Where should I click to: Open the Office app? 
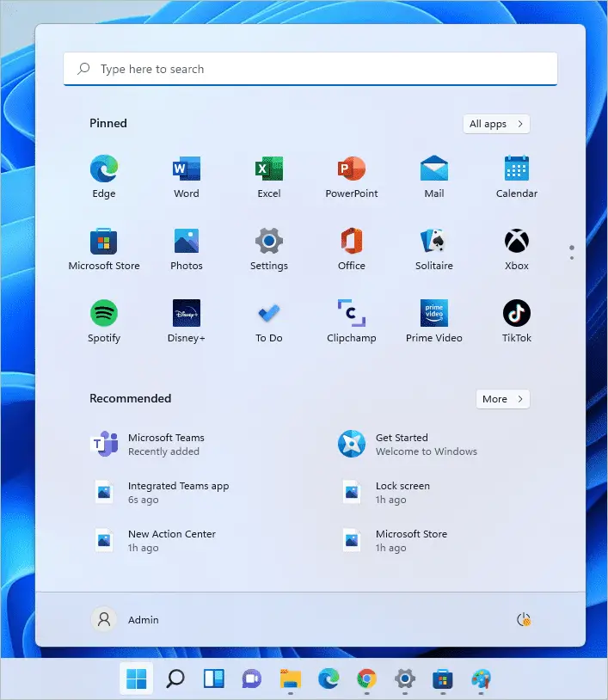click(352, 249)
